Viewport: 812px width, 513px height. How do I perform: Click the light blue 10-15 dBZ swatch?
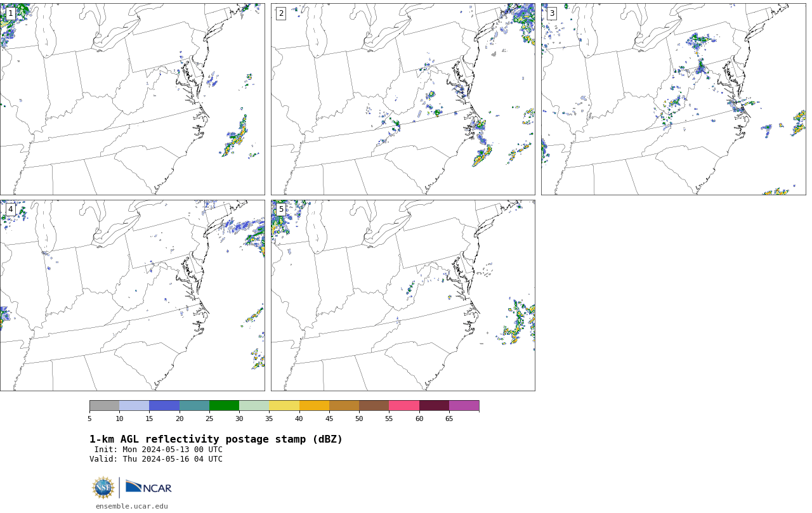[x=134, y=406]
